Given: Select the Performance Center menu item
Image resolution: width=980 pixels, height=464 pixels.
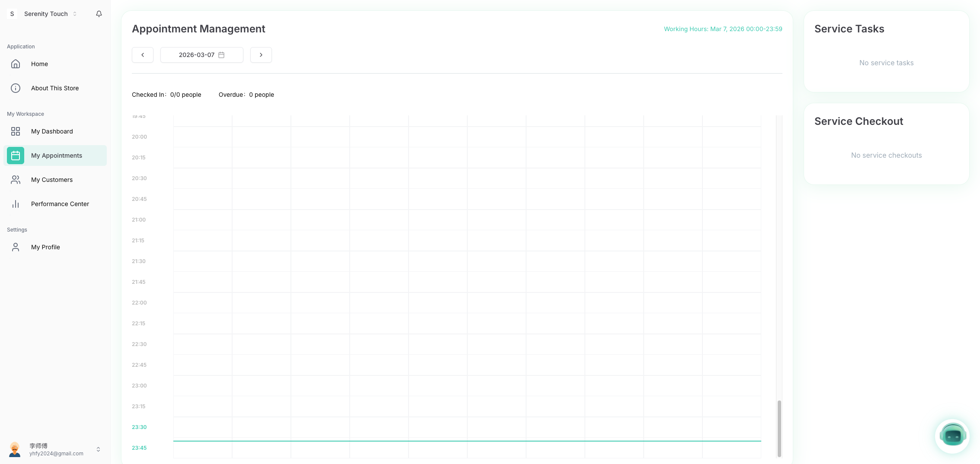Looking at the screenshot, I should [x=60, y=204].
